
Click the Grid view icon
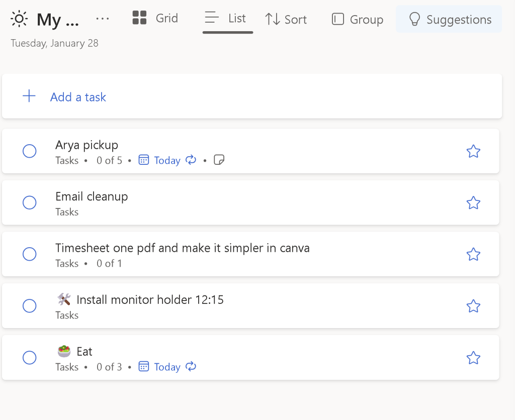point(139,18)
